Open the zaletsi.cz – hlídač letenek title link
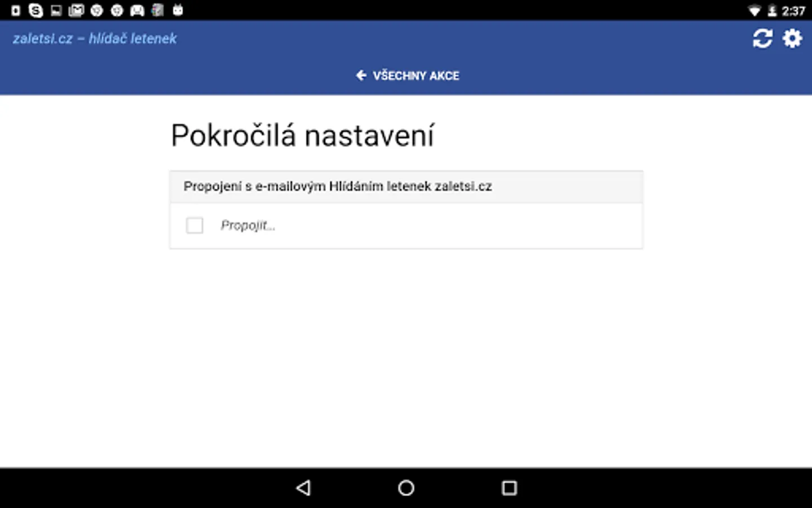Viewport: 812px width, 508px height. (95, 38)
